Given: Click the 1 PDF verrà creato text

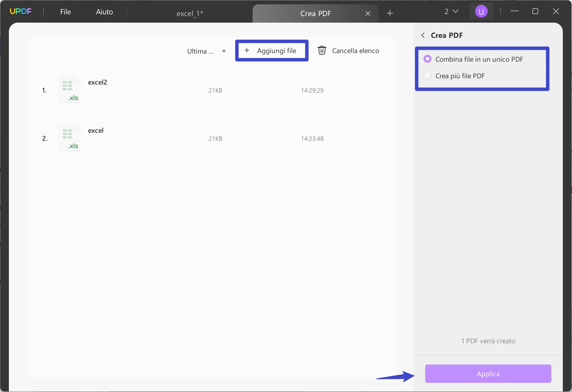Looking at the screenshot, I should [488, 341].
